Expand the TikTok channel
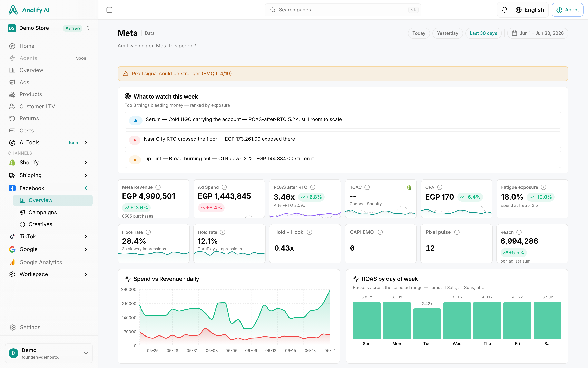Viewport: 588px width, 368px height. [x=86, y=236]
